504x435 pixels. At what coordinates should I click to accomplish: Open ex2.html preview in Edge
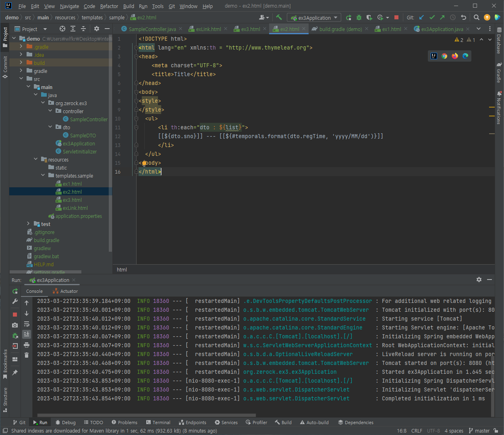tap(465, 56)
